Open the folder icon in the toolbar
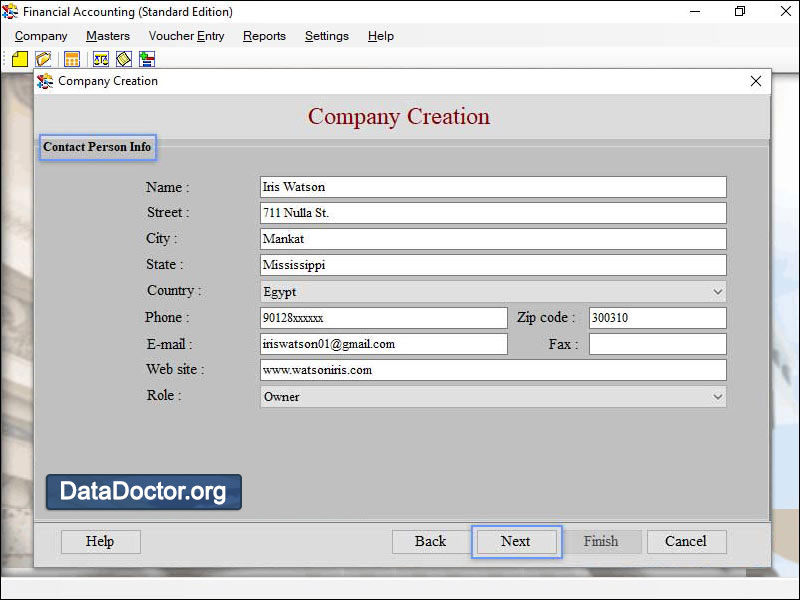 point(43,59)
